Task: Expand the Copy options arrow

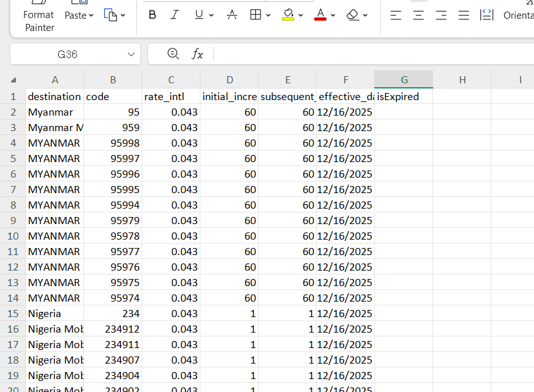Action: coord(123,15)
